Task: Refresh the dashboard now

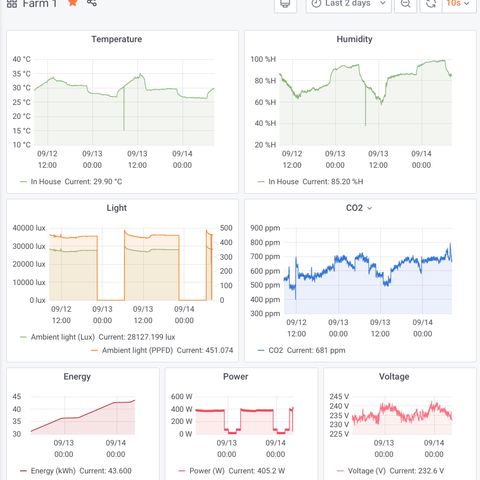Action: click(x=431, y=4)
